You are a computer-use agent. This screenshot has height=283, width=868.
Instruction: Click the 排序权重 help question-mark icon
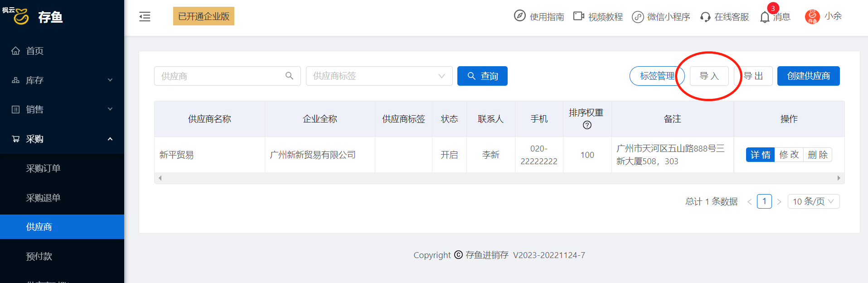(x=587, y=125)
